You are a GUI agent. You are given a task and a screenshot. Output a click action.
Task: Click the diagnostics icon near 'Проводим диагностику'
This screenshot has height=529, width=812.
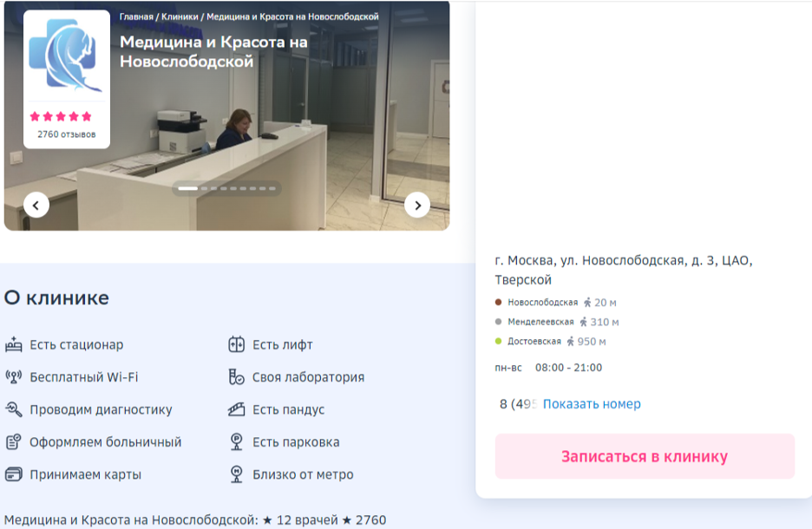[x=14, y=409]
